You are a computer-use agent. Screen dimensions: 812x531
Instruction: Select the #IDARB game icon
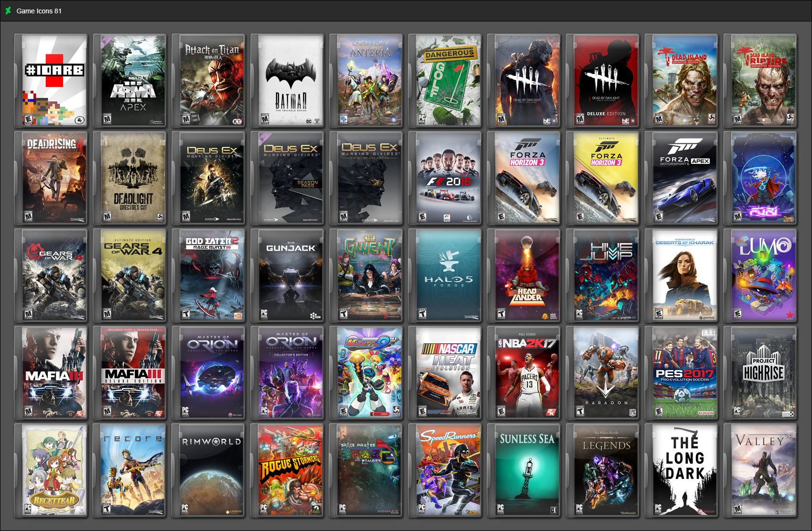[51, 81]
